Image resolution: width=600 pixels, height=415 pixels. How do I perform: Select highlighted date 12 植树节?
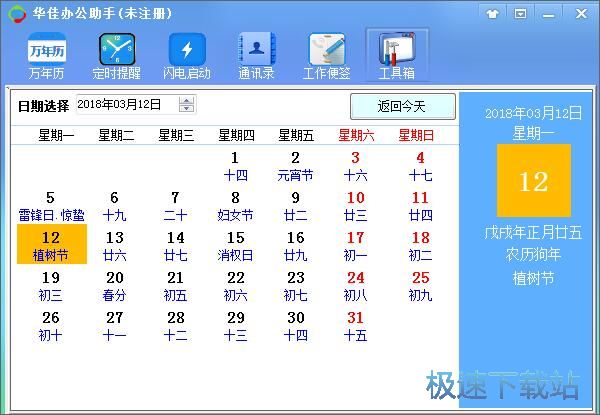click(51, 245)
